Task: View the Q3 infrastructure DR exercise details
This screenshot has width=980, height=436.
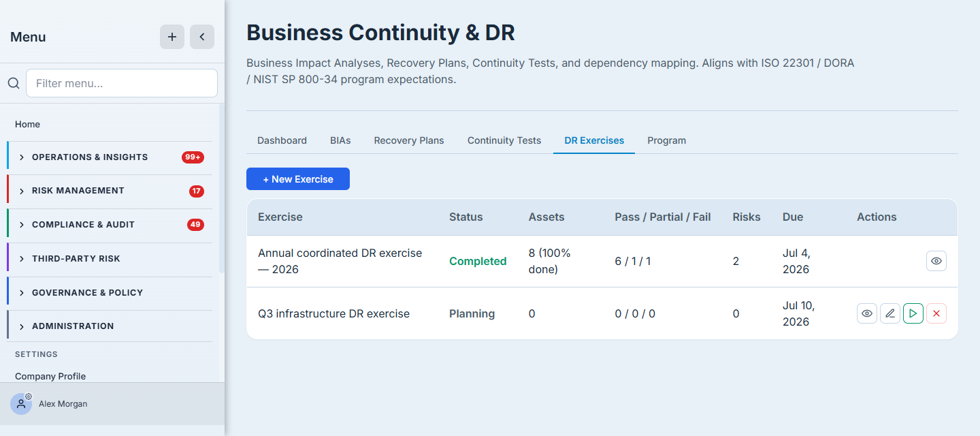Action: [867, 313]
